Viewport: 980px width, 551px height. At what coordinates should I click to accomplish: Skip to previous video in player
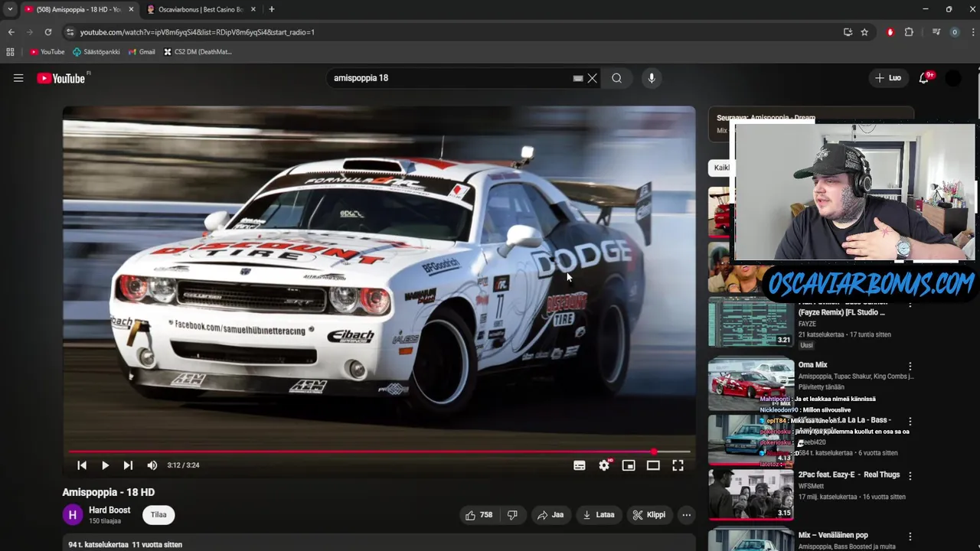coord(82,465)
